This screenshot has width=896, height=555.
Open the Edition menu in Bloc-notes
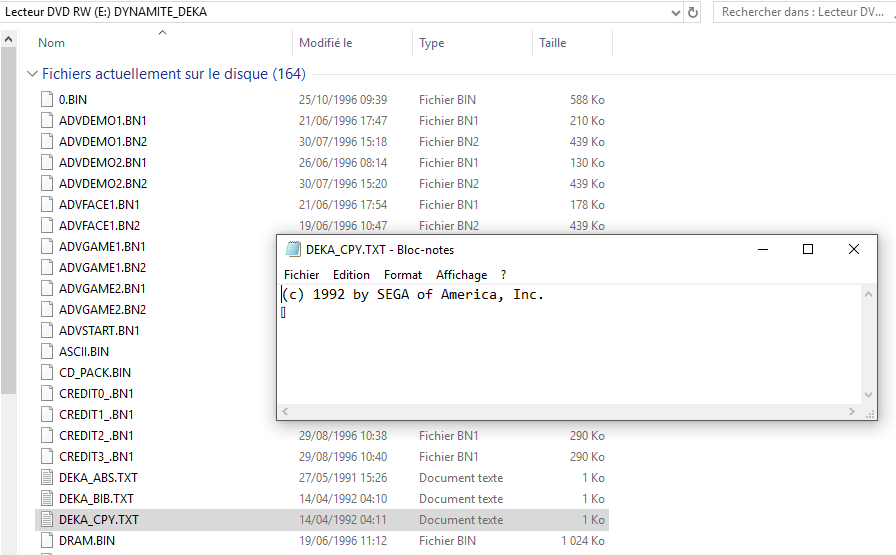click(351, 275)
